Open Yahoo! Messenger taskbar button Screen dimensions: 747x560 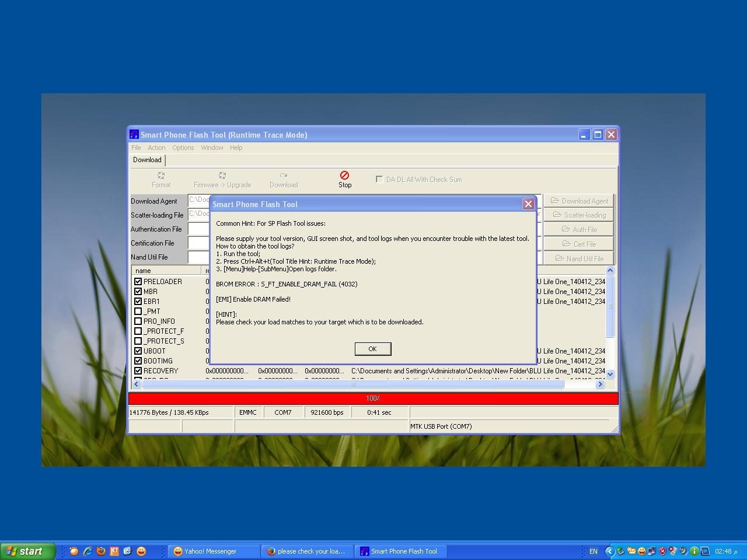pyautogui.click(x=215, y=551)
